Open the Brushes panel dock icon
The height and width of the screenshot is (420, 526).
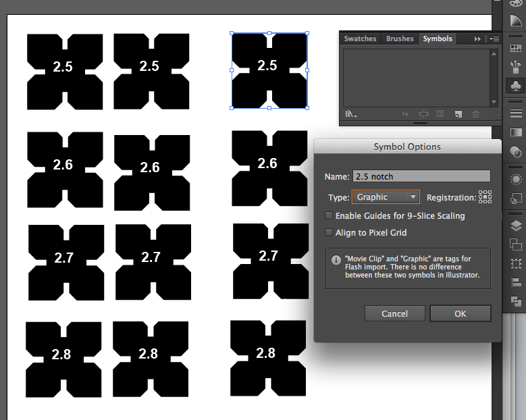pyautogui.click(x=516, y=67)
